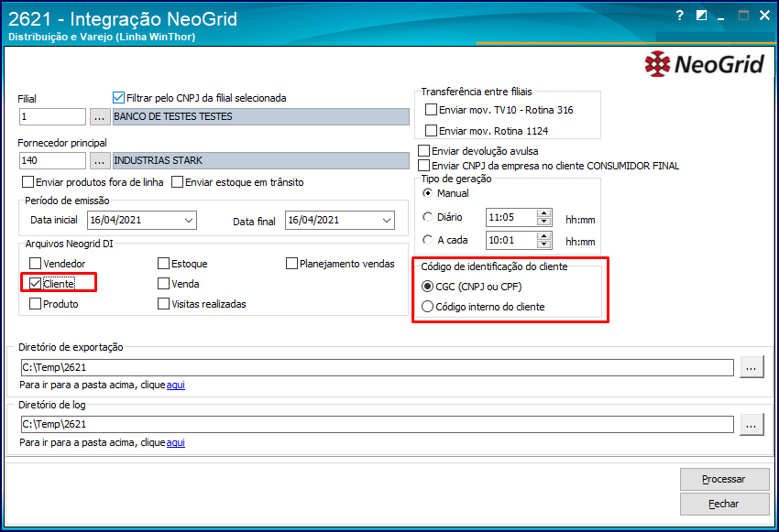
Task: Check the Produto file option
Action: 35,304
